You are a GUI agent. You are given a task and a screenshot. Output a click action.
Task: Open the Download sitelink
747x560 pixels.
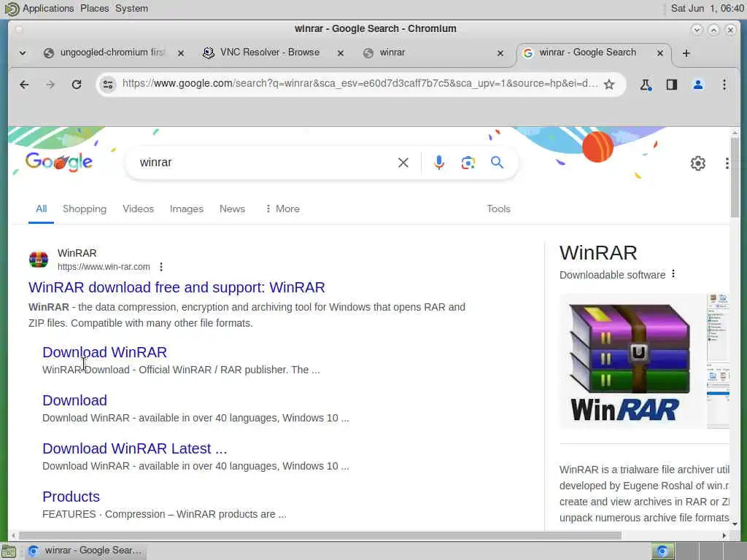point(74,400)
